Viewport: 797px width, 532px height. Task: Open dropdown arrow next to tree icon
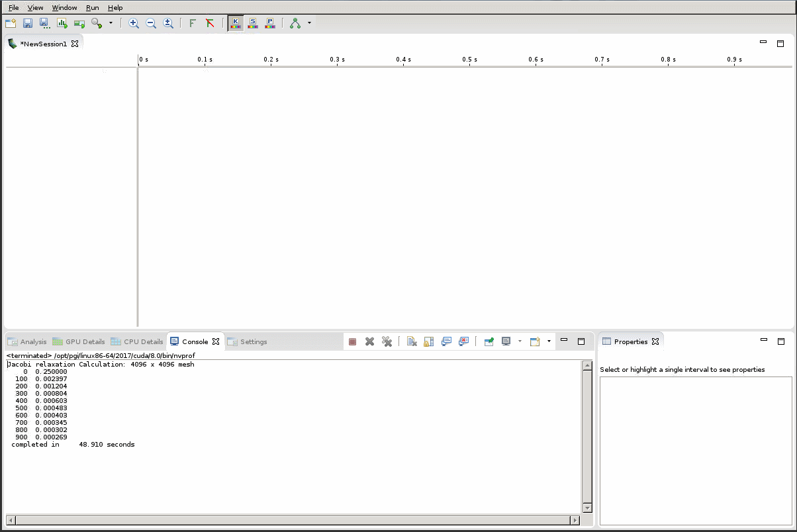(309, 23)
